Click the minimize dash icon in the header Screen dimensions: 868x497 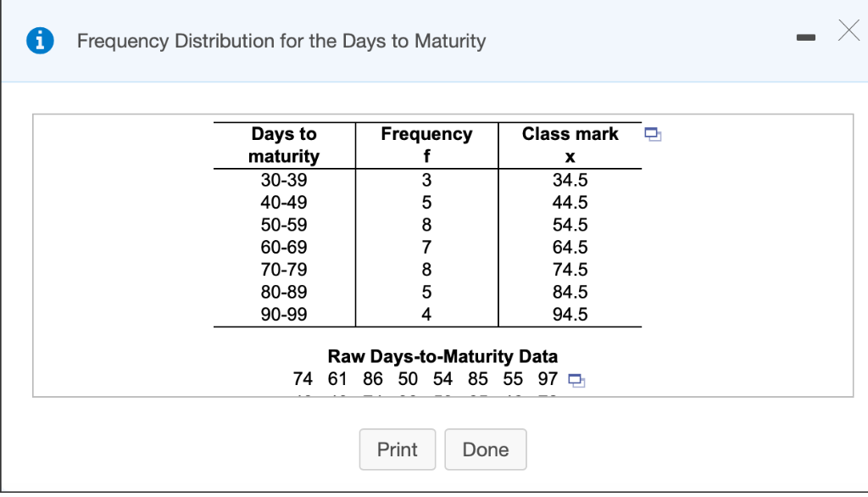tap(805, 36)
